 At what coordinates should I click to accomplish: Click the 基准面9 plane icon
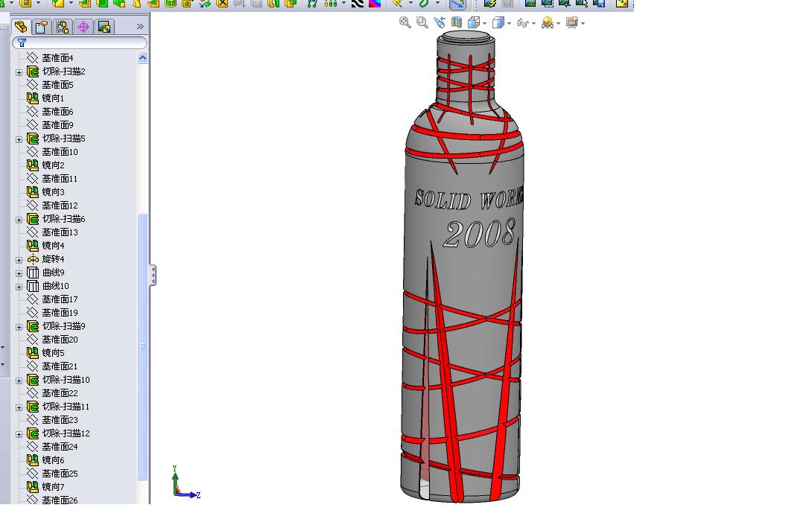[x=33, y=125]
